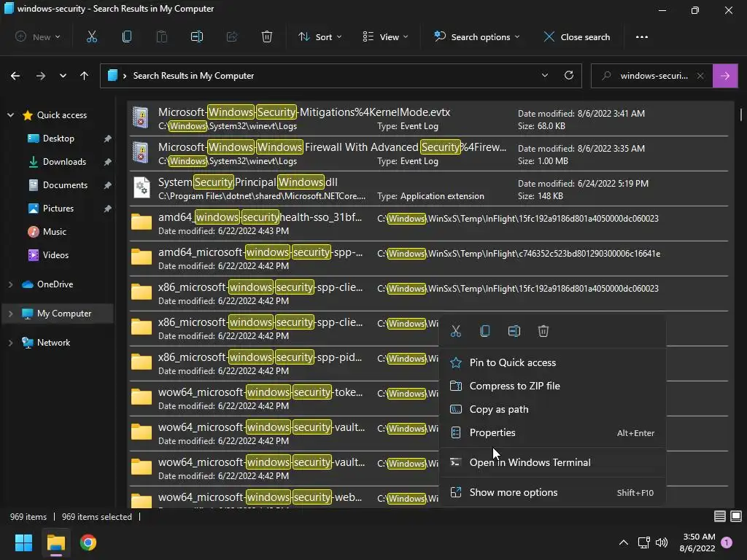
Task: Click the Back navigation arrow
Action: tap(15, 76)
